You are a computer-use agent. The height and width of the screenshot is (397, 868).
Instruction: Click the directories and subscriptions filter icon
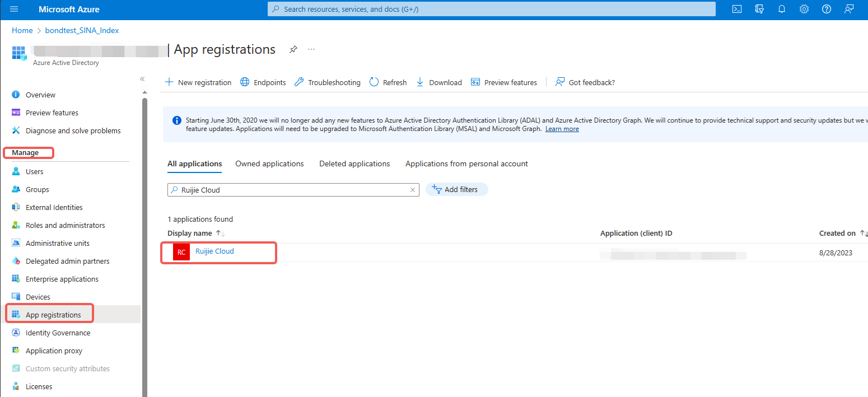(759, 9)
